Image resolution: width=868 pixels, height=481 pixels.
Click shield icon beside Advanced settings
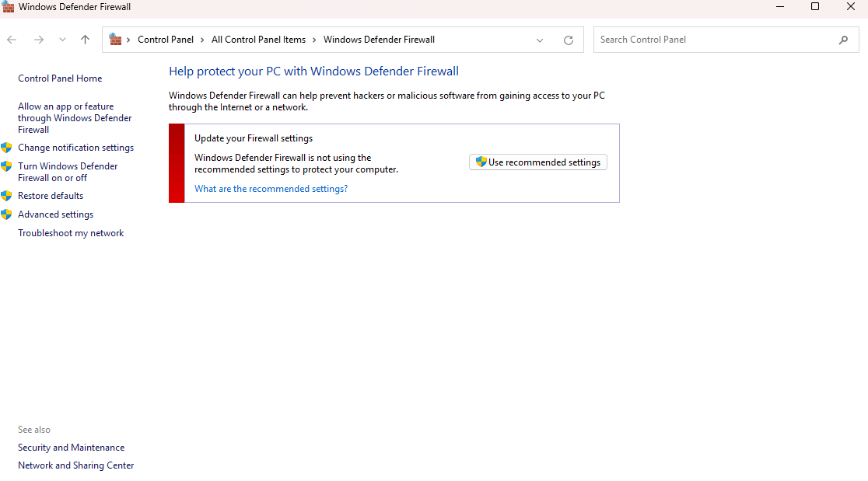[7, 214]
